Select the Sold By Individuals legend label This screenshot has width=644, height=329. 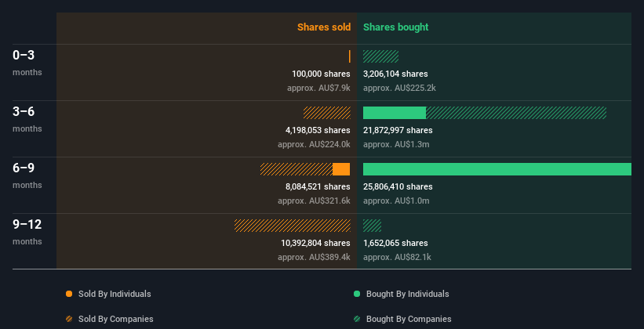115,294
